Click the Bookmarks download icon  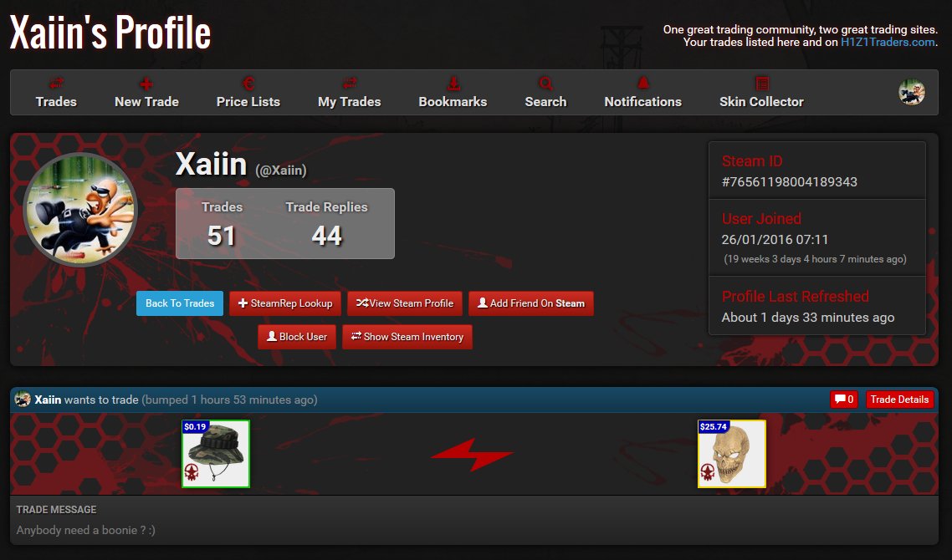453,83
